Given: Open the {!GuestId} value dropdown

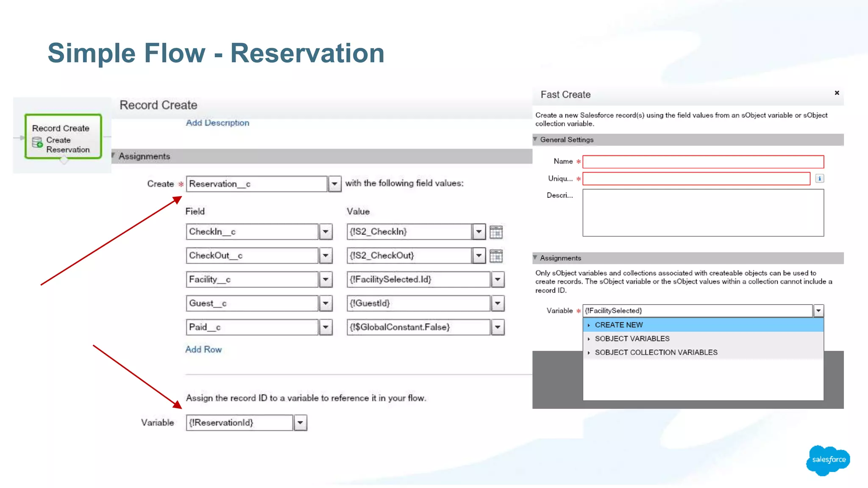Looking at the screenshot, I should (x=498, y=303).
